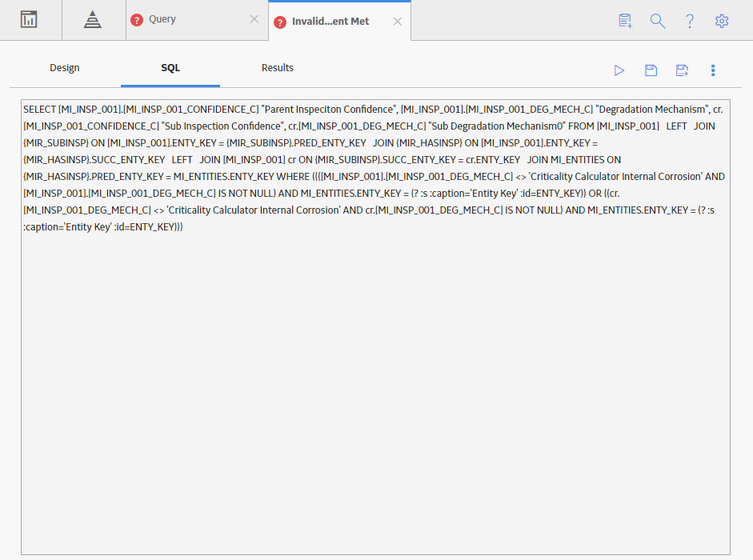Click the red error icon on Invalid...ent Met tab

pos(280,22)
